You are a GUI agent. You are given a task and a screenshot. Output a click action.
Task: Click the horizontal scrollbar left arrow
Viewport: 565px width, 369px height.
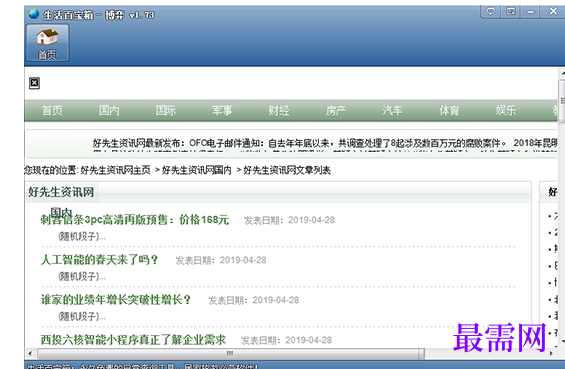click(30, 354)
